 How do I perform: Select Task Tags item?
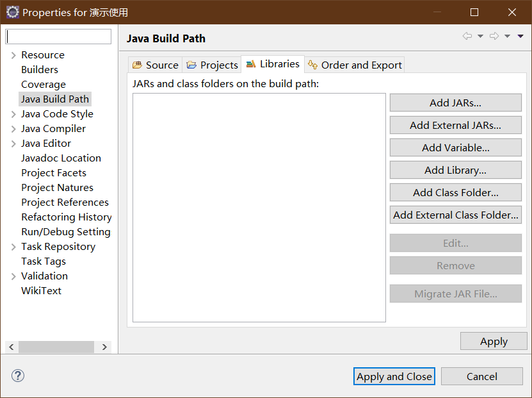(44, 261)
